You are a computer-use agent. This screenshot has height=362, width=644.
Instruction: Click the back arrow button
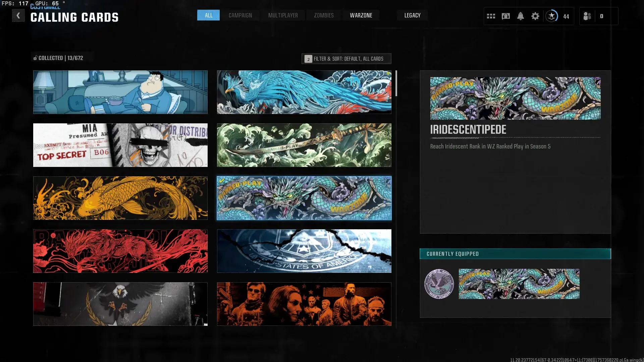click(x=18, y=15)
